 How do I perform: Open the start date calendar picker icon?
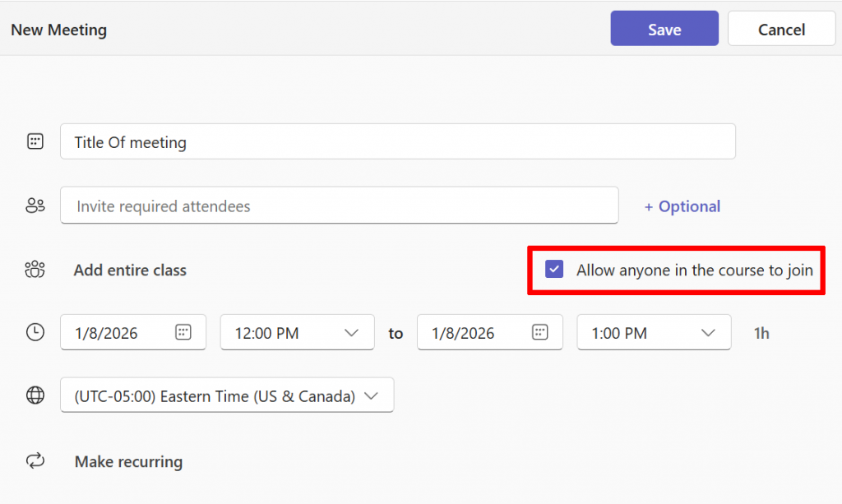point(183,332)
